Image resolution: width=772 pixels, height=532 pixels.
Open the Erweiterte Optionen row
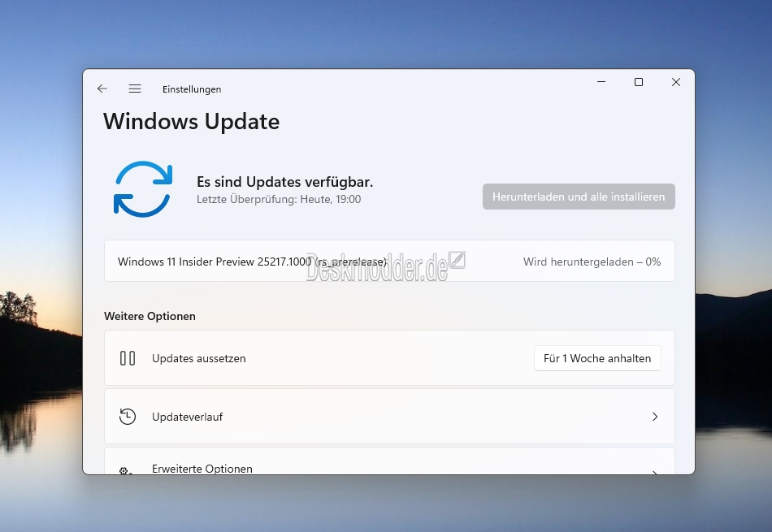tap(389, 461)
